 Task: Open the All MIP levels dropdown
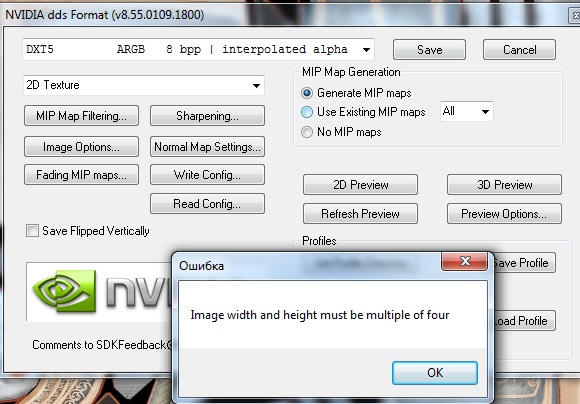467,111
